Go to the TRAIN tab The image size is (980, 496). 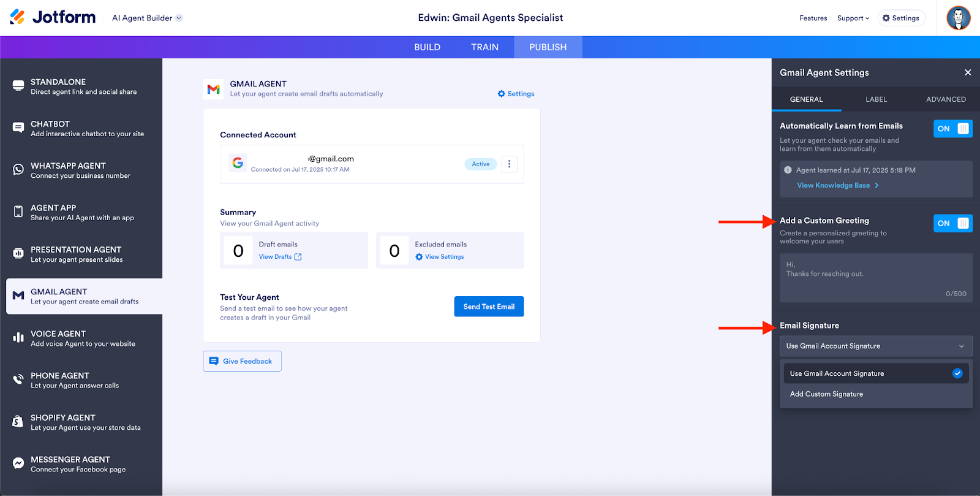484,47
